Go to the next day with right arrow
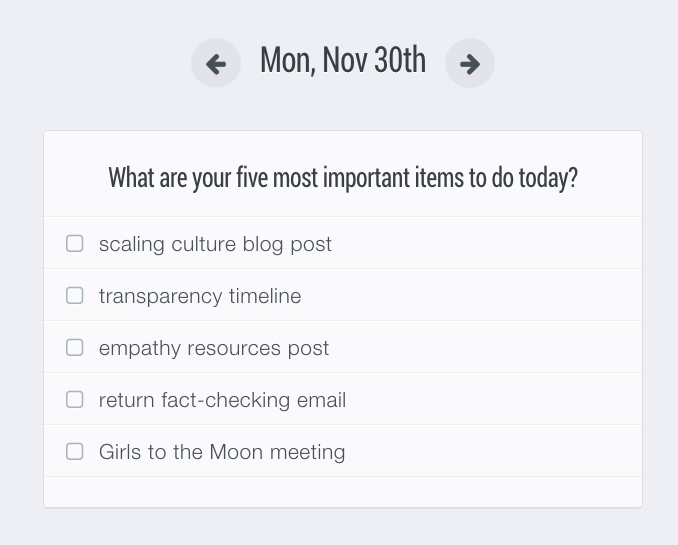This screenshot has width=678, height=545. tap(469, 64)
